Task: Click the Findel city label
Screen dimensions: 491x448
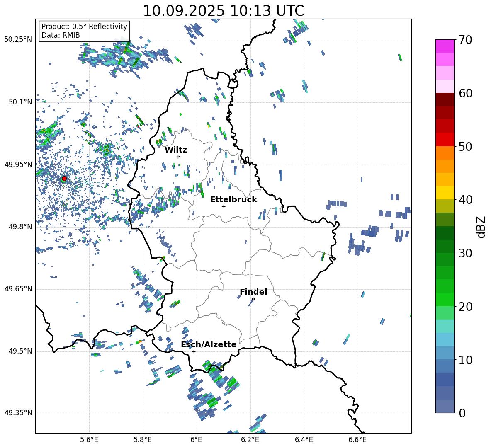Action: 253,292
